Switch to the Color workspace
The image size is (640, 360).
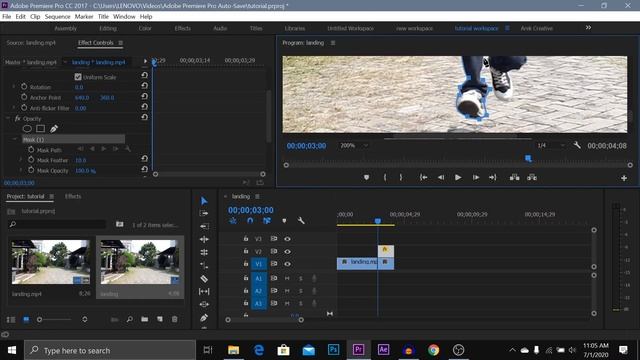pyautogui.click(x=145, y=28)
